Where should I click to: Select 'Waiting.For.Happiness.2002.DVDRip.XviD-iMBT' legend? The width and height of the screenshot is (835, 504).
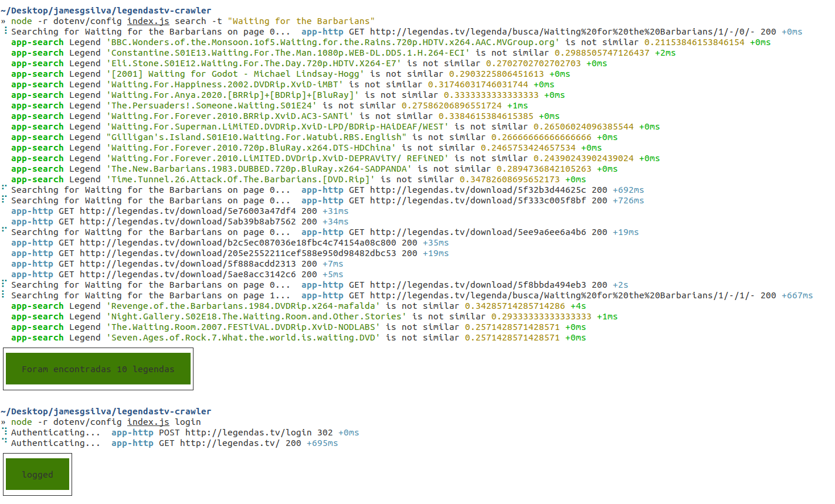225,84
